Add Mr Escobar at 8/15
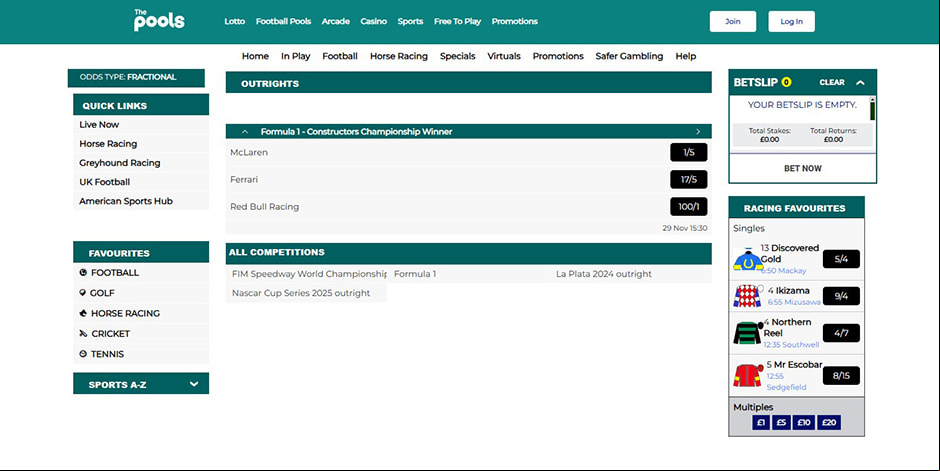 pyautogui.click(x=841, y=375)
